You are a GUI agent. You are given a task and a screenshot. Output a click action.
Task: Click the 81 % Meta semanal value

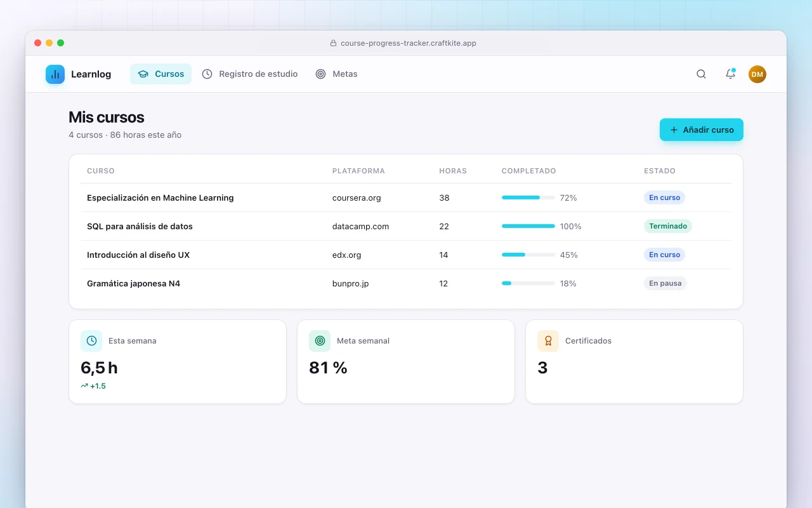point(328,368)
